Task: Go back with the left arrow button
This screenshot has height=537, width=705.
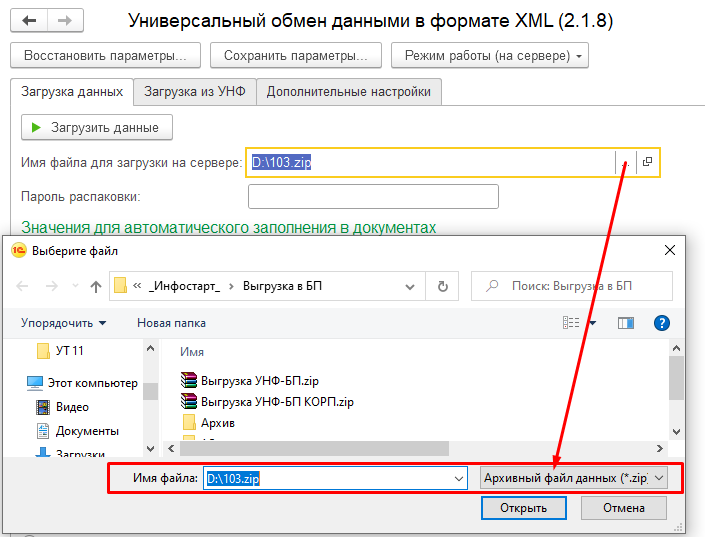Action: (x=29, y=20)
